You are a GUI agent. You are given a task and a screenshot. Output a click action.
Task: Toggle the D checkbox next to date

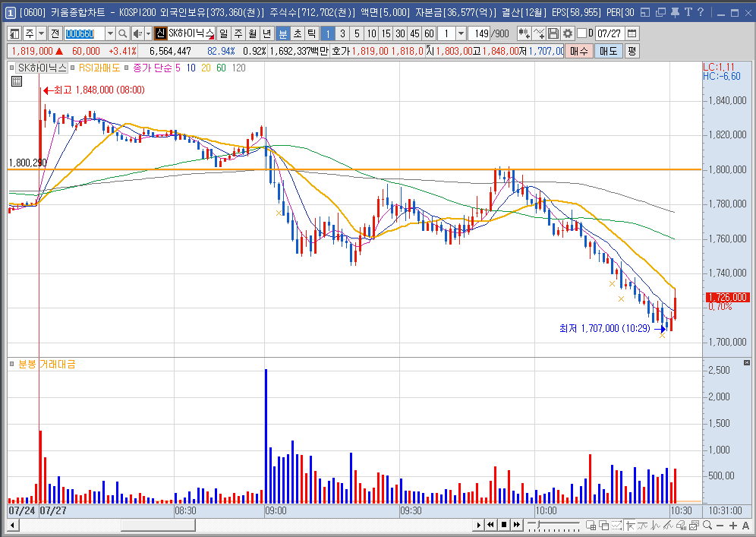click(x=581, y=33)
